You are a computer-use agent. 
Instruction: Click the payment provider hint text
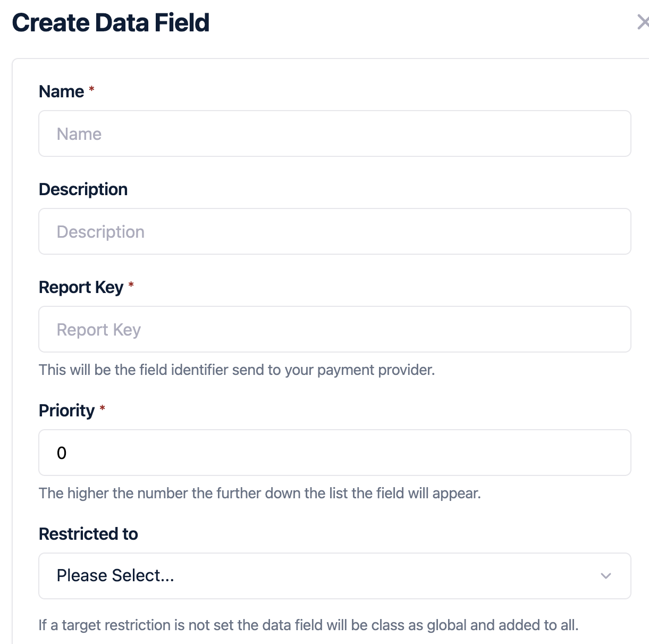click(237, 370)
